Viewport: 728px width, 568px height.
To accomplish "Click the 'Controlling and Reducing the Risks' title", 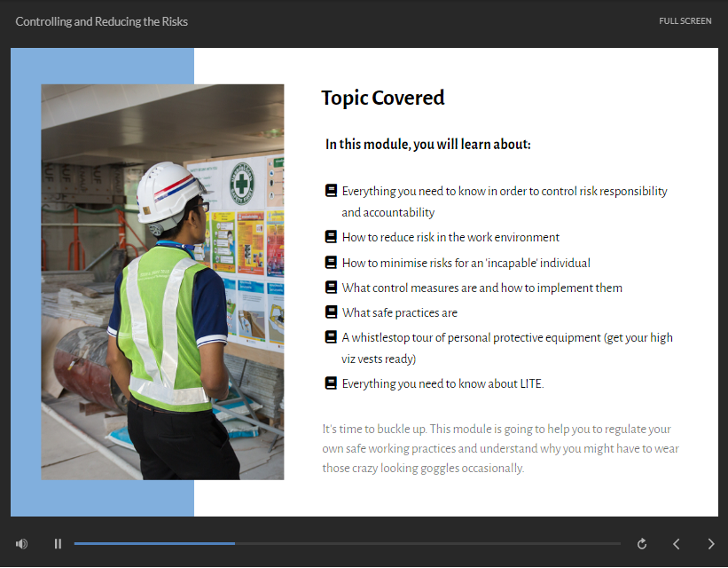I will [x=102, y=21].
